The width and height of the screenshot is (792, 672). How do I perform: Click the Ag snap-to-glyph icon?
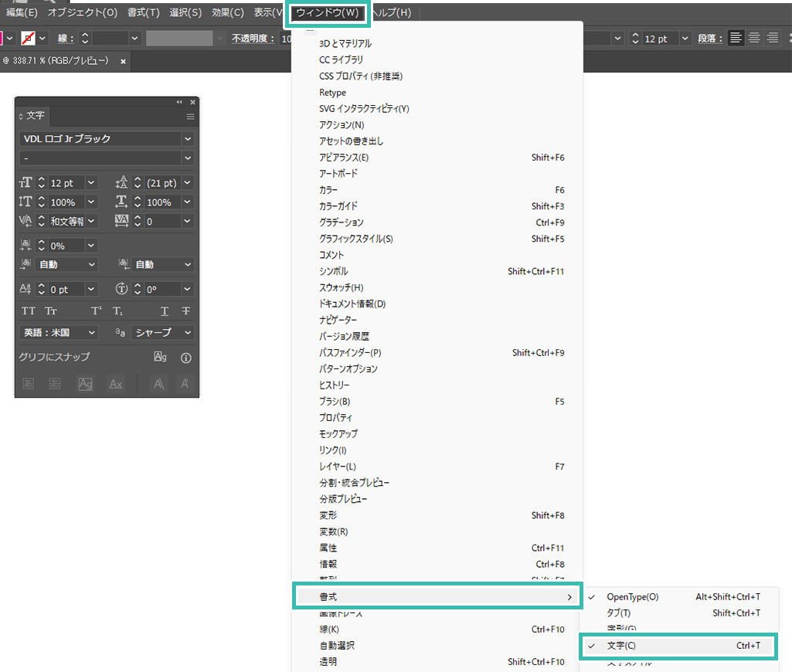coord(160,357)
